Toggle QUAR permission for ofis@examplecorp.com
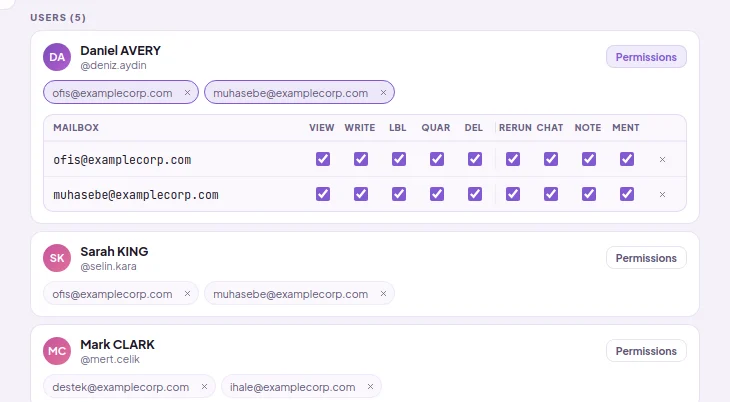The image size is (730, 402). coord(437,159)
